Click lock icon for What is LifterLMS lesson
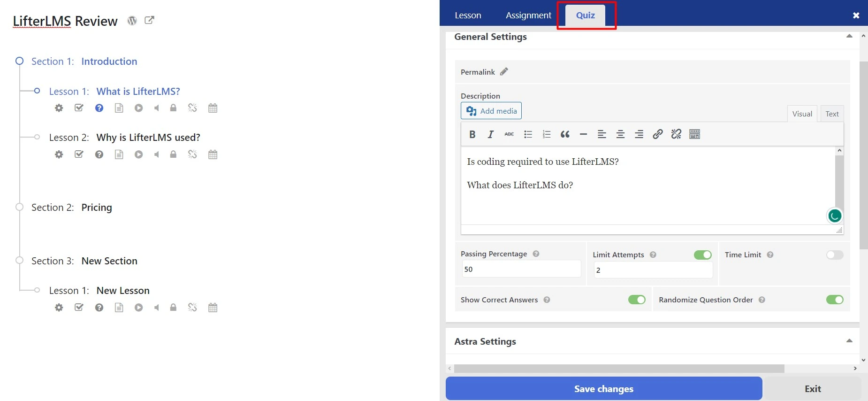 (173, 108)
